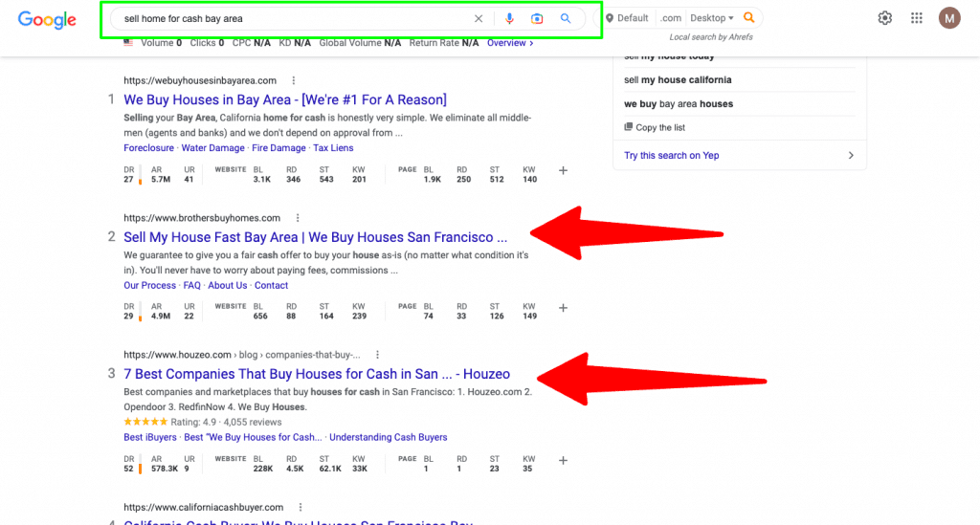
Task: Start voice search with microphone
Action: pos(509,19)
